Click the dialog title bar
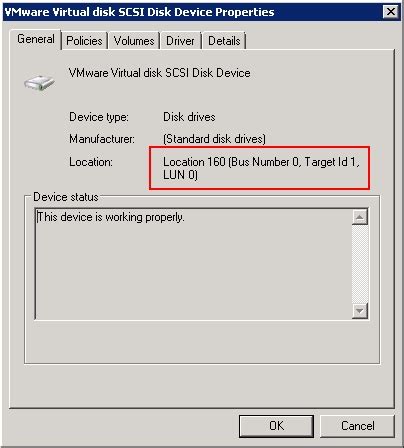404x448 pixels. coord(193,12)
